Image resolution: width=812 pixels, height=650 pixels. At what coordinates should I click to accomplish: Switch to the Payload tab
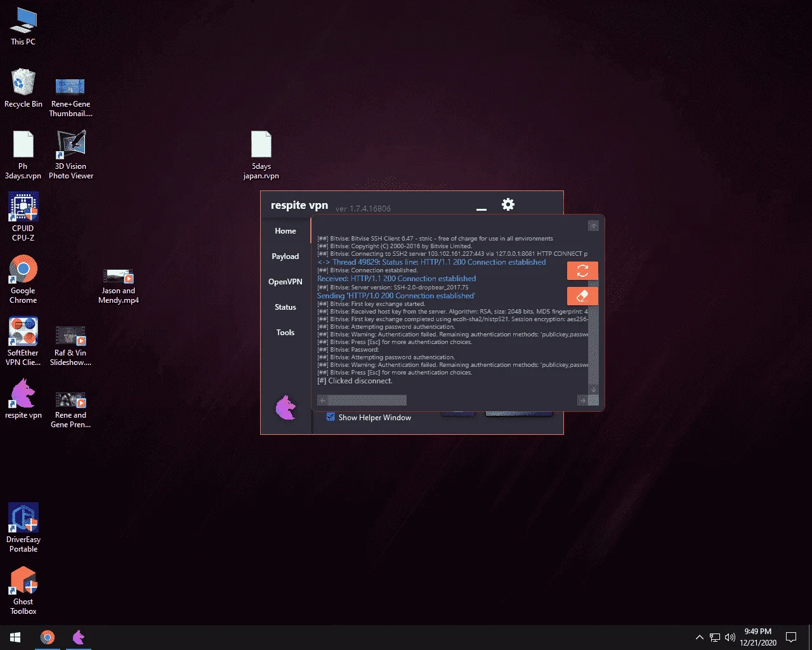pyautogui.click(x=285, y=256)
